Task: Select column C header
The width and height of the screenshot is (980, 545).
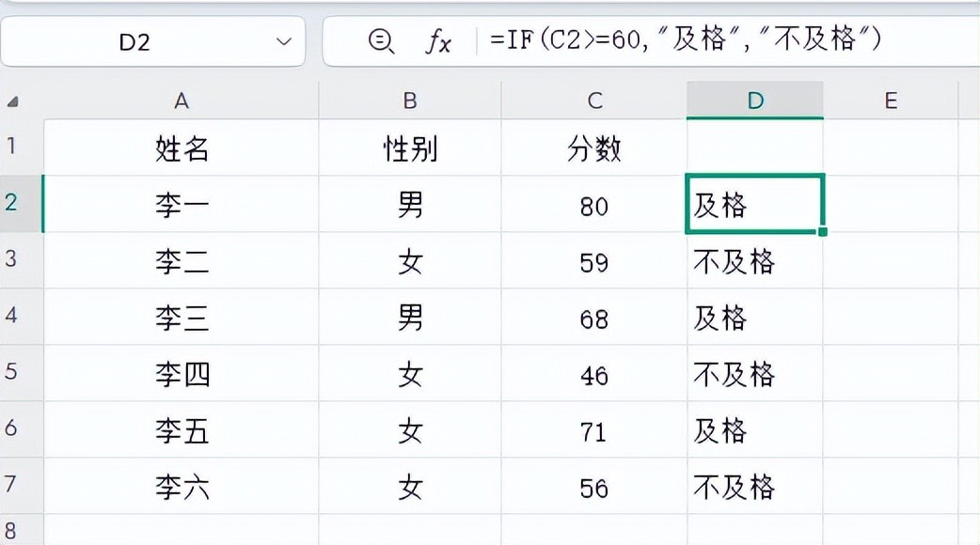Action: tap(594, 101)
